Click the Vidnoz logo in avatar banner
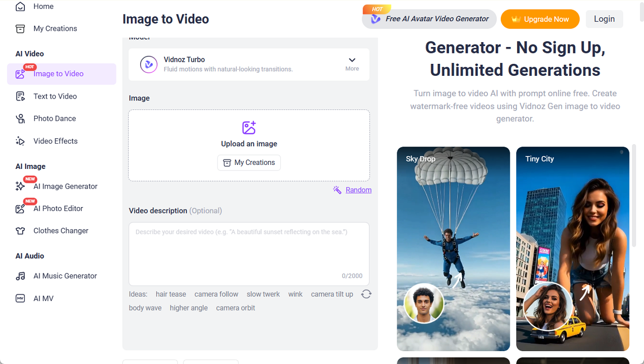 [376, 19]
